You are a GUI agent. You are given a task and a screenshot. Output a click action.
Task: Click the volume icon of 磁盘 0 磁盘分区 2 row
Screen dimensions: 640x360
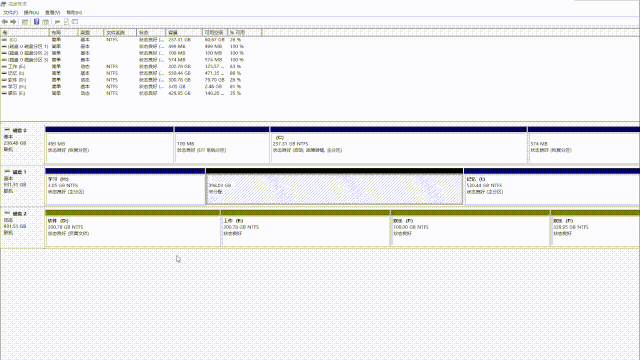point(4,53)
